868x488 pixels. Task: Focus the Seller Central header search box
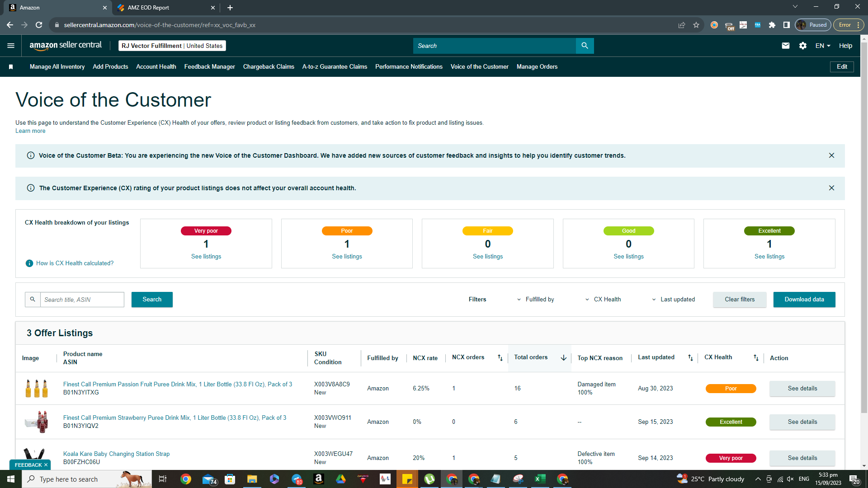pyautogui.click(x=495, y=46)
